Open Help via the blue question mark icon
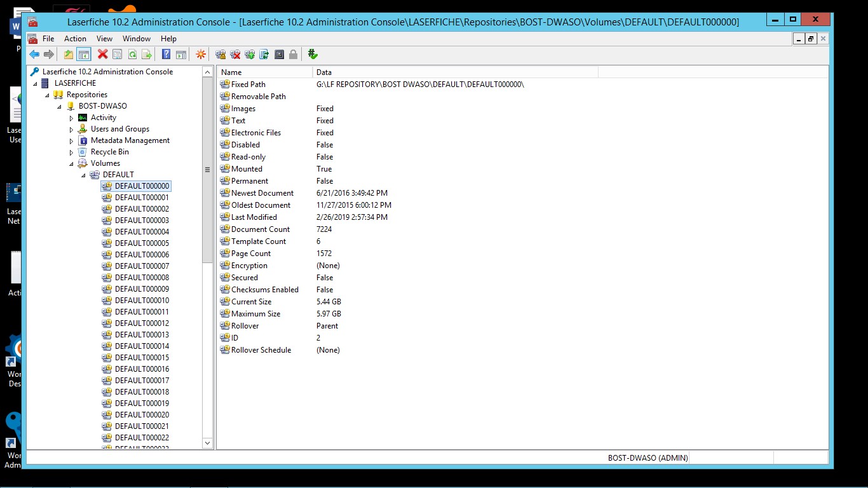 click(x=166, y=55)
